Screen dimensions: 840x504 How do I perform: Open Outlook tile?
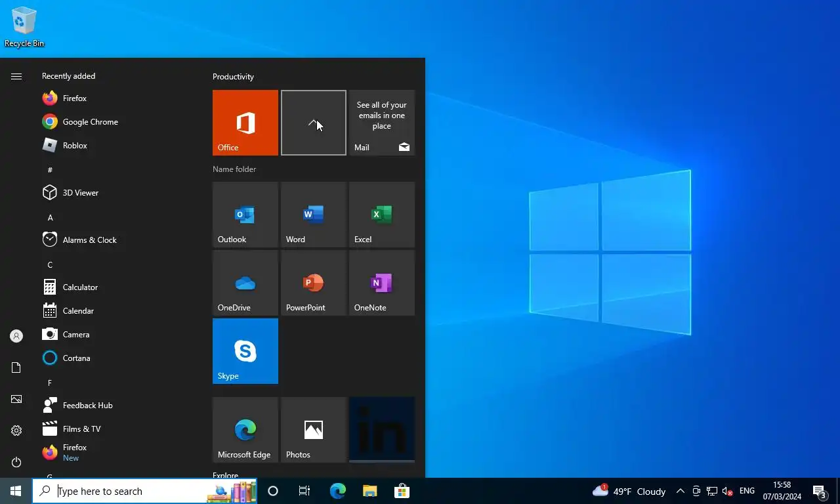[x=245, y=215]
